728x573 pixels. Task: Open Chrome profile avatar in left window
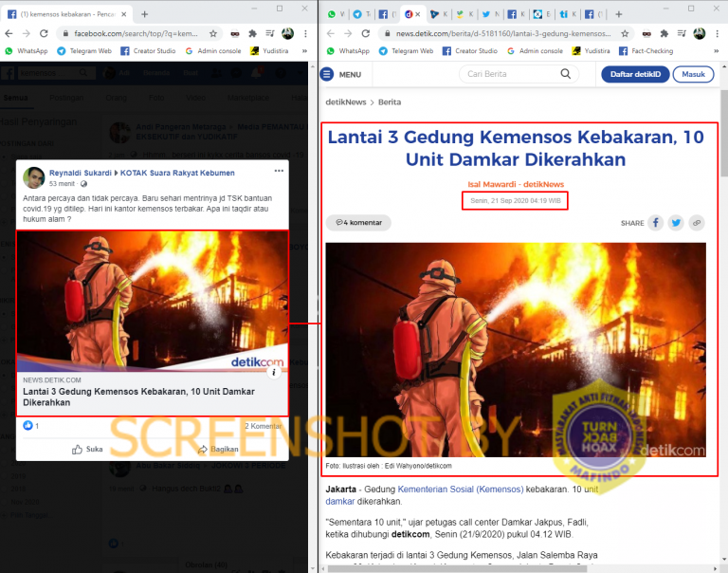(288, 33)
